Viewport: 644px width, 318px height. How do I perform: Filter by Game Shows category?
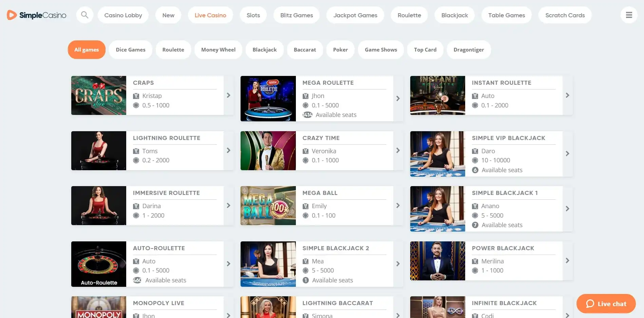click(x=381, y=49)
